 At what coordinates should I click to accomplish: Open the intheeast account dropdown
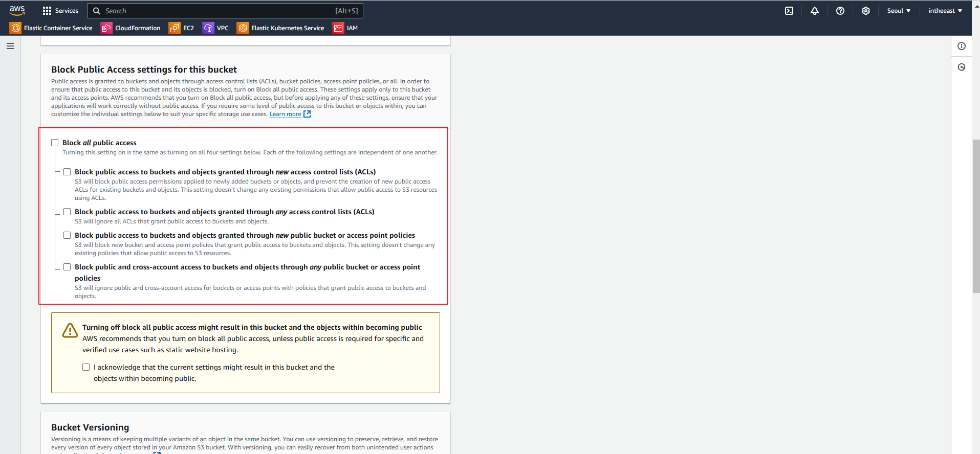tap(945, 11)
